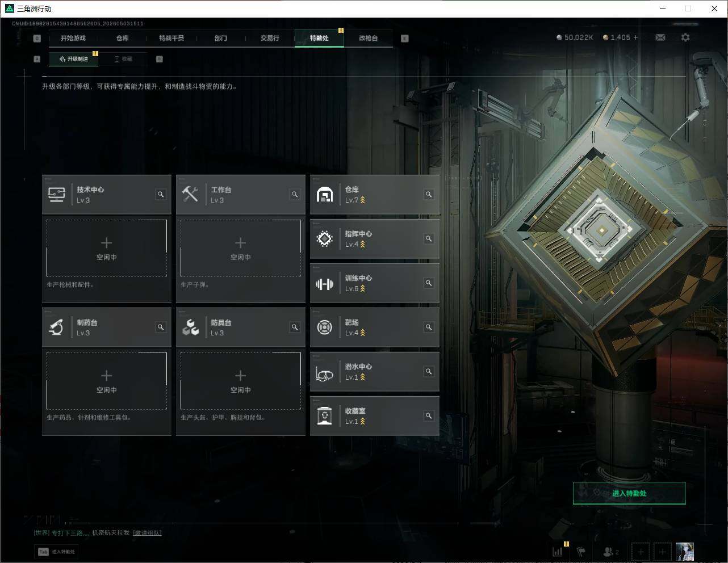Open the stats bar-chart icon in bottom bar
The image size is (728, 563).
(x=558, y=551)
